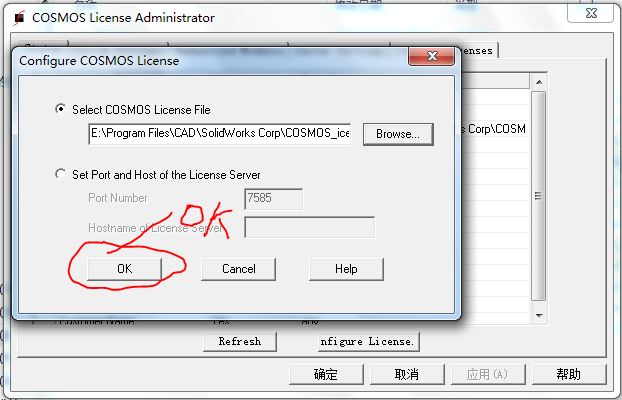The width and height of the screenshot is (622, 400).
Task: Click the license file path field
Action: pos(219,134)
